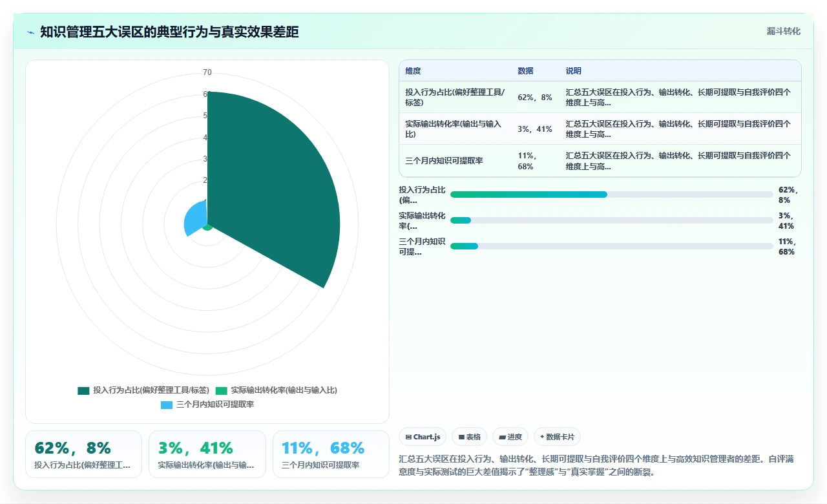
Task: Click the 投入行为占比 progress bar
Action: point(611,194)
